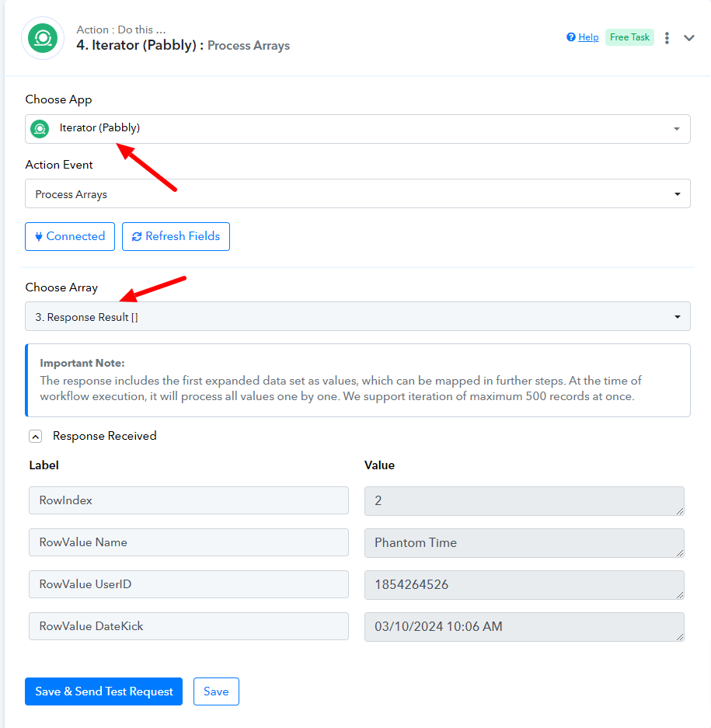Click the Free Task badge
Image resolution: width=711 pixels, height=728 pixels.
click(x=629, y=37)
